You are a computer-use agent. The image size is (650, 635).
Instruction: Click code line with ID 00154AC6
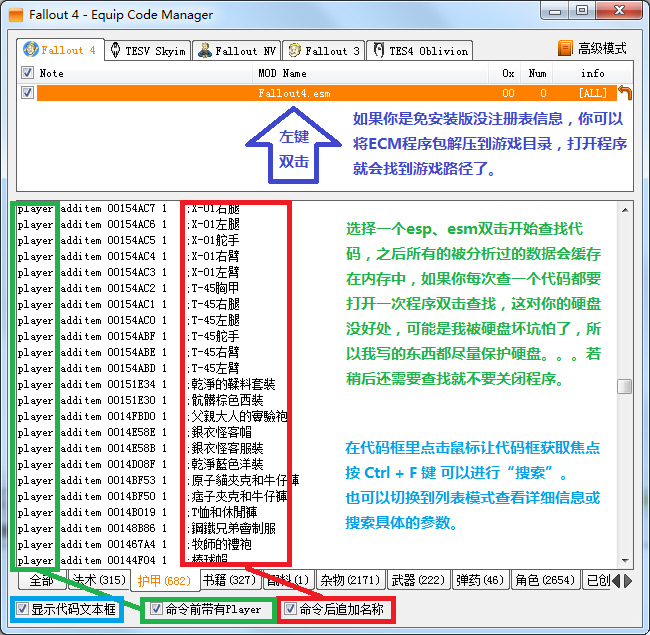(x=129, y=224)
